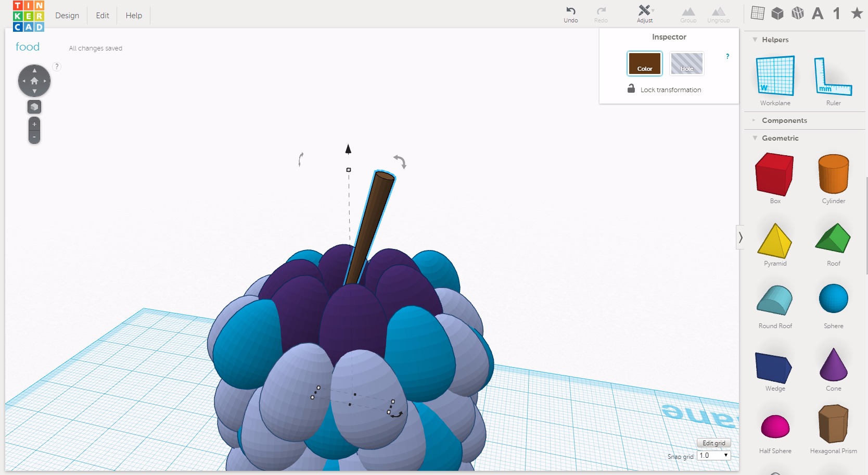Screen dimensions: 868x475
Task: Ungroup the selected shapes
Action: tap(719, 15)
